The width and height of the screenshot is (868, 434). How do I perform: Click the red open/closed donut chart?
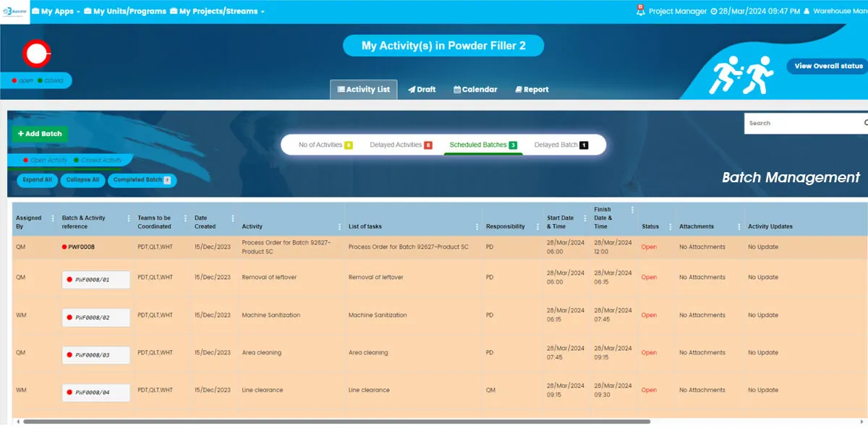35,54
